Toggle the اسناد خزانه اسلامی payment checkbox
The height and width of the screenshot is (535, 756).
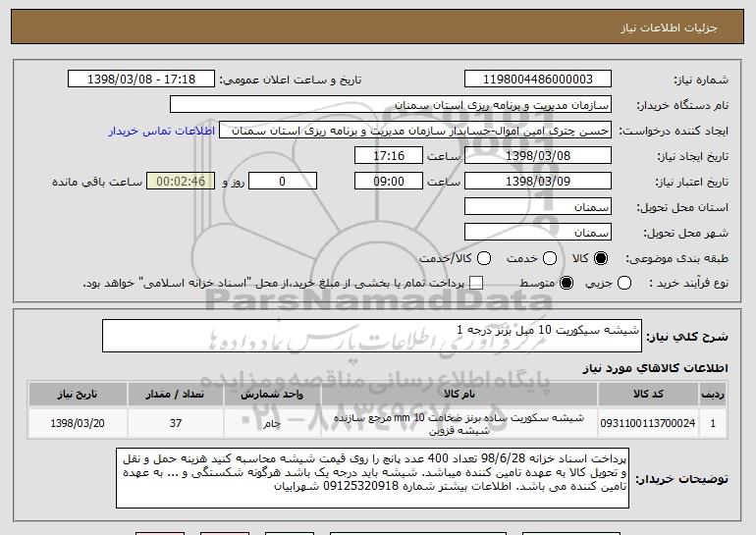click(x=476, y=283)
